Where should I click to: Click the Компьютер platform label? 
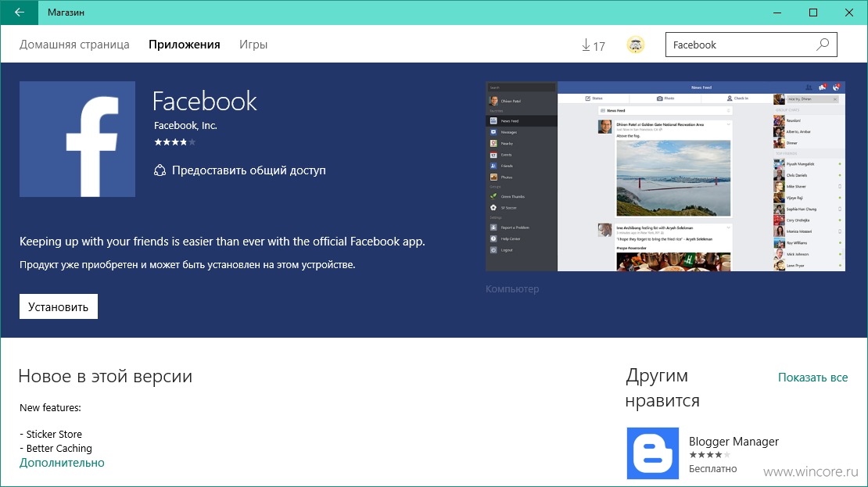click(x=512, y=289)
